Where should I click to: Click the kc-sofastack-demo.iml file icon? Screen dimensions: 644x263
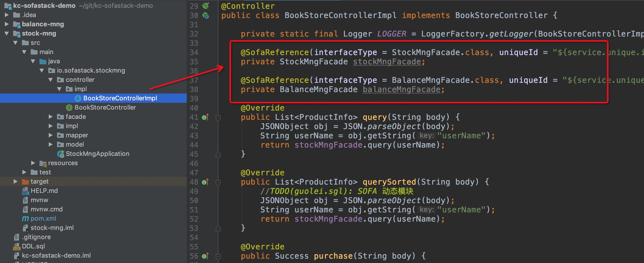17,255
